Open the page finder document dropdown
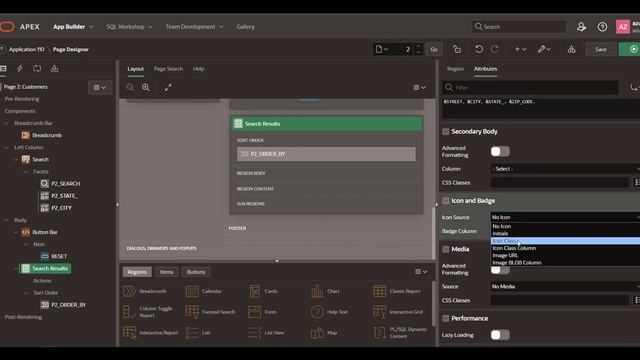The height and width of the screenshot is (360, 640). tap(382, 49)
